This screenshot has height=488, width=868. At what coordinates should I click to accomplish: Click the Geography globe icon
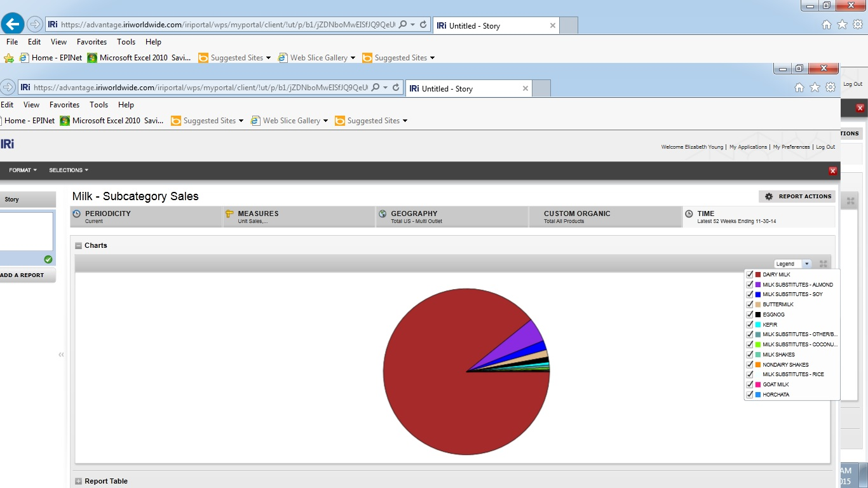tap(383, 214)
